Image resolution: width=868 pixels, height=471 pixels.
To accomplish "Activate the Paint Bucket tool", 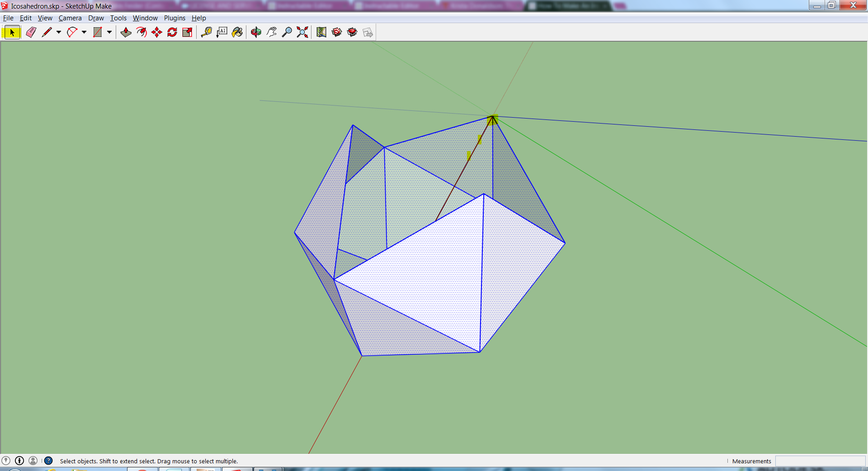I will pos(237,33).
